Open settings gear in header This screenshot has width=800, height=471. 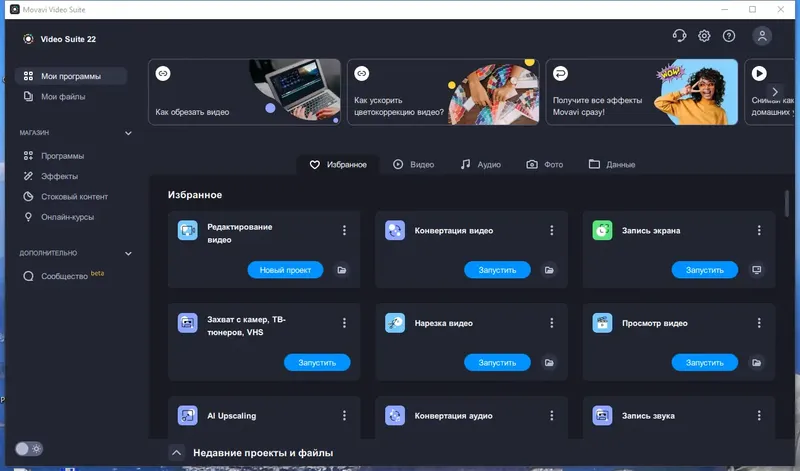click(704, 36)
